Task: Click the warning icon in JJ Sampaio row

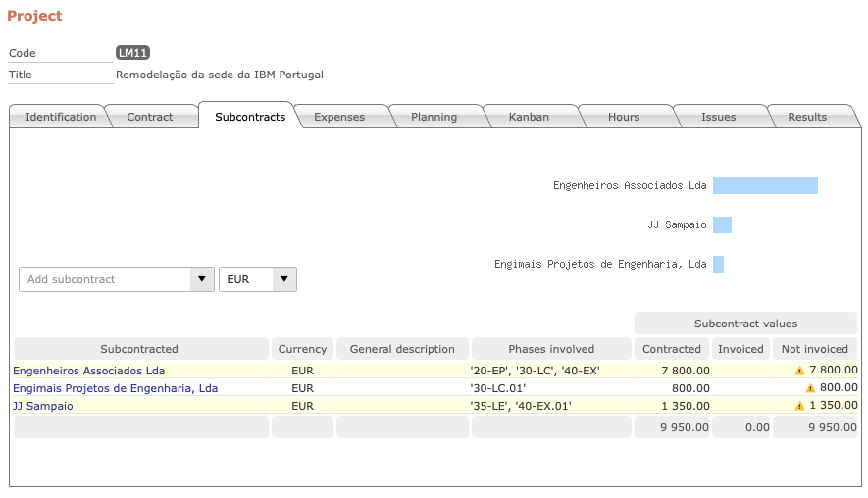Action: (x=799, y=406)
